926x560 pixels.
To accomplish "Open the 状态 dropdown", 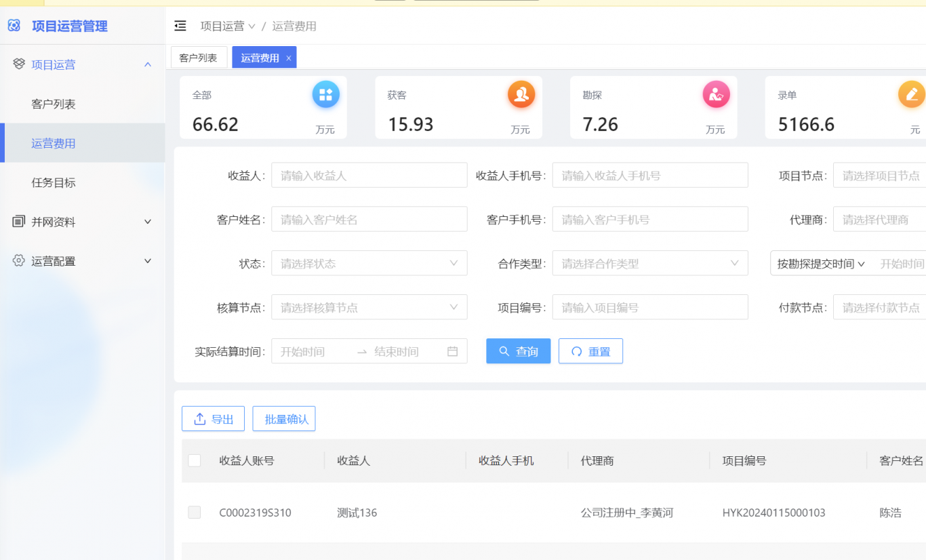I will [x=369, y=263].
